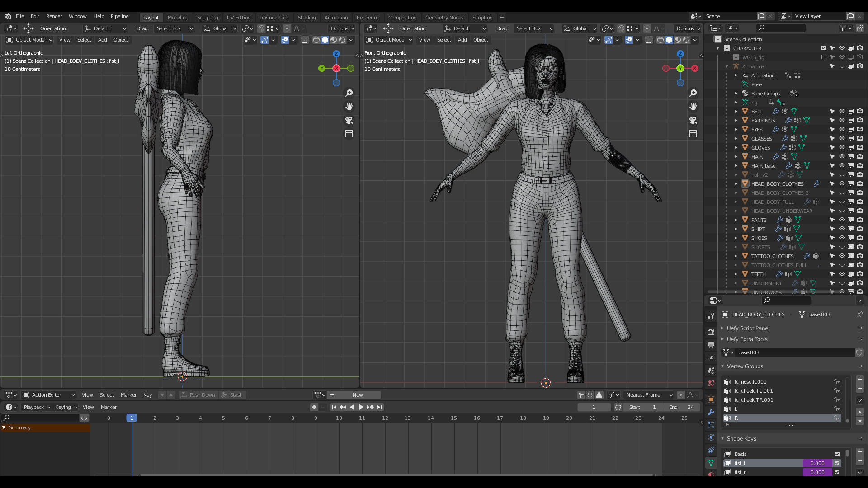Toggle camera view icon in left viewport

click(349, 120)
